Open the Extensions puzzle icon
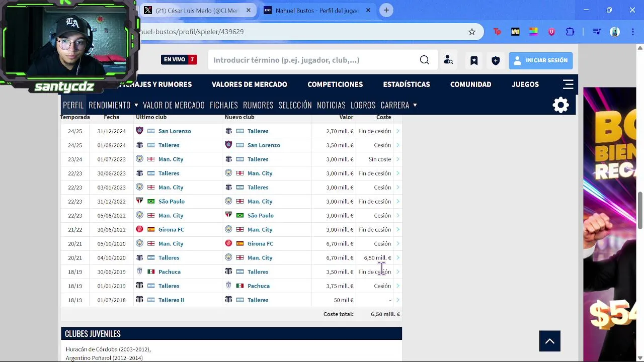Viewport: 644px width, 362px height. tap(570, 32)
